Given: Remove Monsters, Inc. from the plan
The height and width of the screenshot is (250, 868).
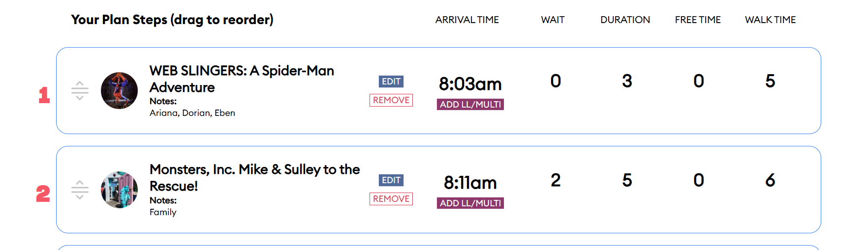Looking at the screenshot, I should pyautogui.click(x=391, y=199).
